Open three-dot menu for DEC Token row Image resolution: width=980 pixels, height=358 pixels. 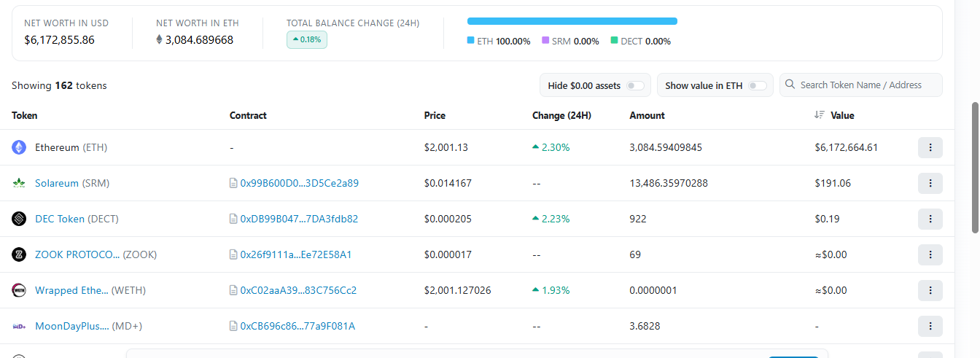(x=930, y=219)
